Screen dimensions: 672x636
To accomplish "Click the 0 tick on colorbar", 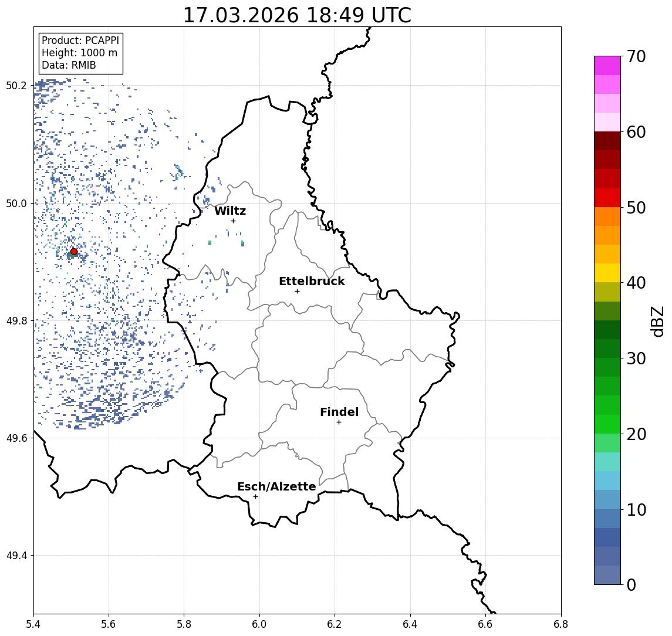I will (x=632, y=584).
